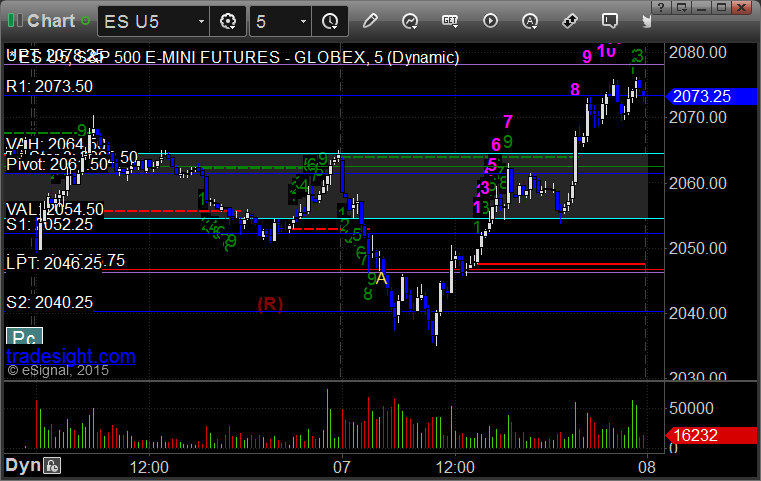Click the 50000 volume axis label
Image resolution: width=761 pixels, height=481 pixels.
tap(691, 408)
